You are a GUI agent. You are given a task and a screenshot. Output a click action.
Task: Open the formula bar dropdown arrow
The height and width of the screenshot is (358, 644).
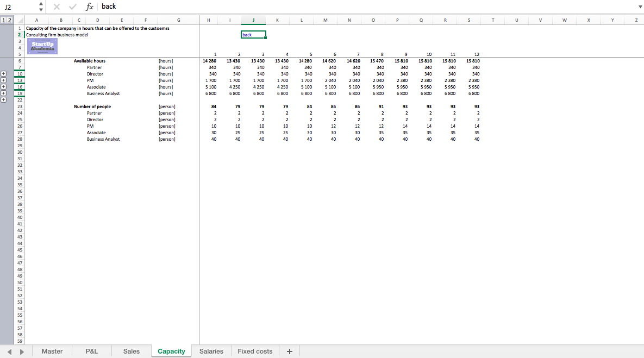click(640, 6)
